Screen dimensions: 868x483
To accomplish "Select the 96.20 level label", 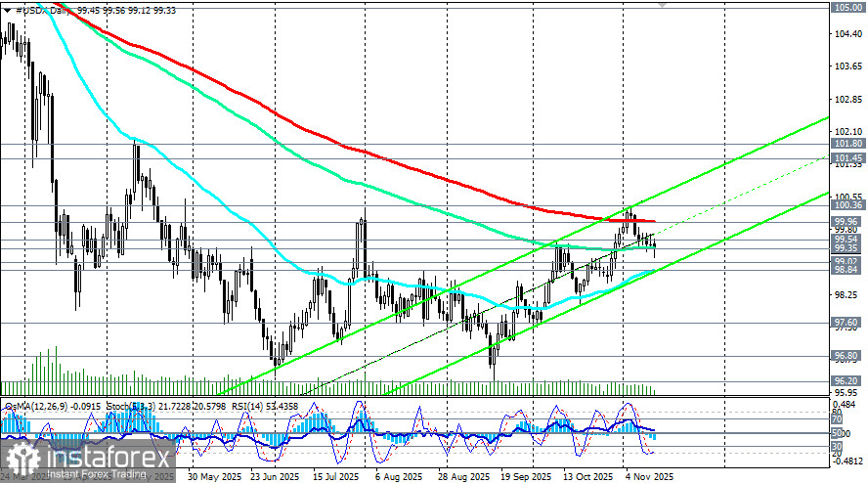I will 847,381.
